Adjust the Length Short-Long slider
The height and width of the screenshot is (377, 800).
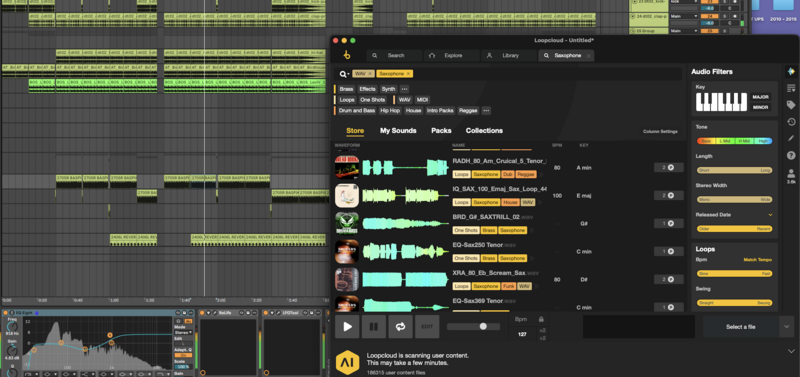click(x=734, y=170)
